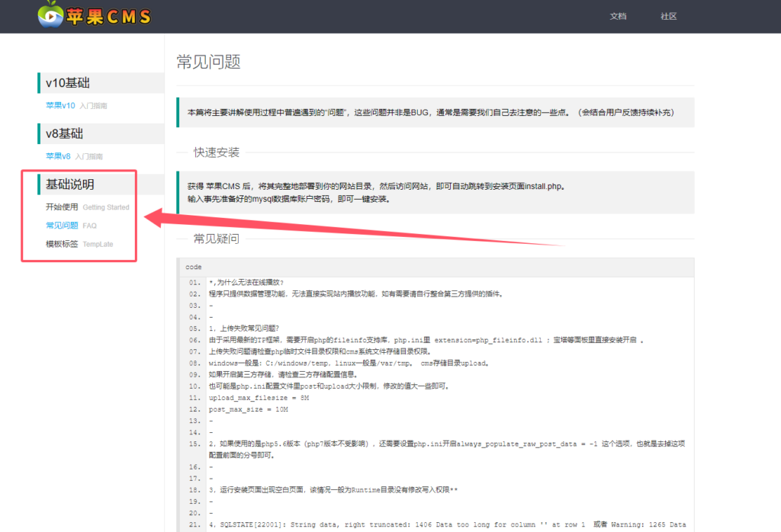Open the 苹果v8 入门指南 link
The image size is (781, 532).
point(74,156)
